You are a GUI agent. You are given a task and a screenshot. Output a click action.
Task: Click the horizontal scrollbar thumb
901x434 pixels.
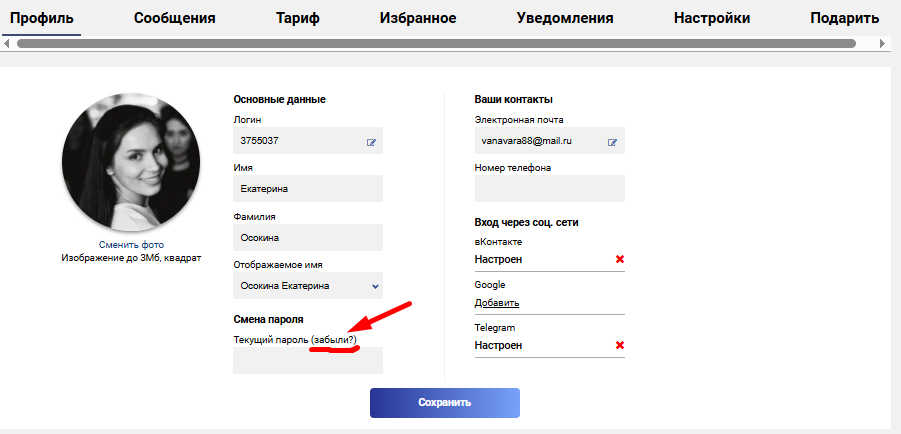click(x=436, y=44)
